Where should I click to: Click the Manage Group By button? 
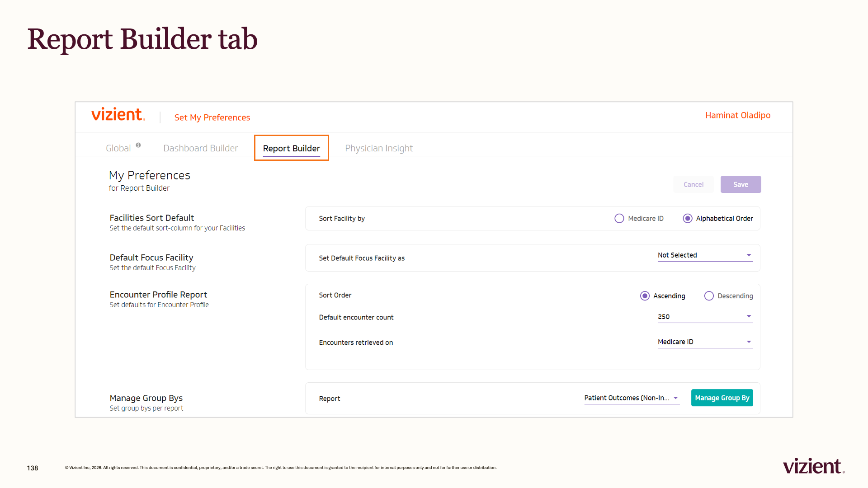tap(722, 398)
